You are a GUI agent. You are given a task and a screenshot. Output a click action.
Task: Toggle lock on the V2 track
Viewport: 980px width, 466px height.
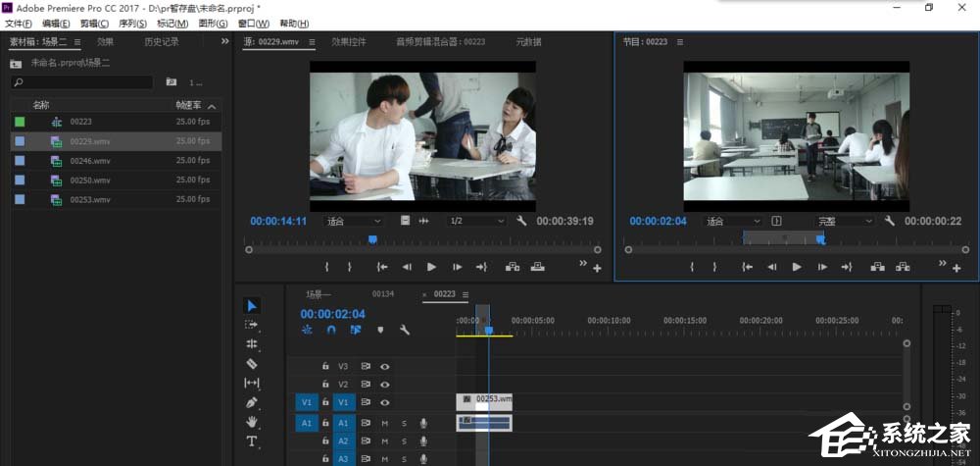coord(325,385)
